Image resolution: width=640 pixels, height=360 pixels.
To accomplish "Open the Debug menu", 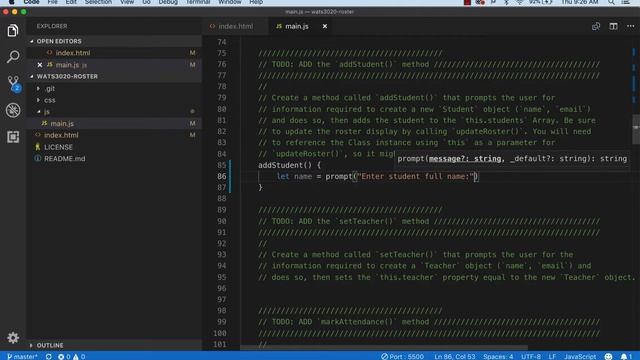I will pyautogui.click(x=168, y=2).
